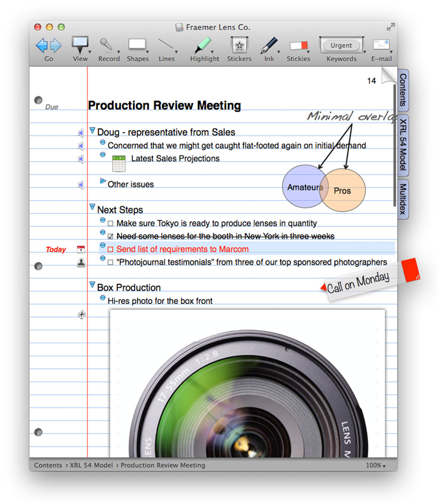Choose the Stickies tool
Screen dimensions: 438x504
point(298,46)
